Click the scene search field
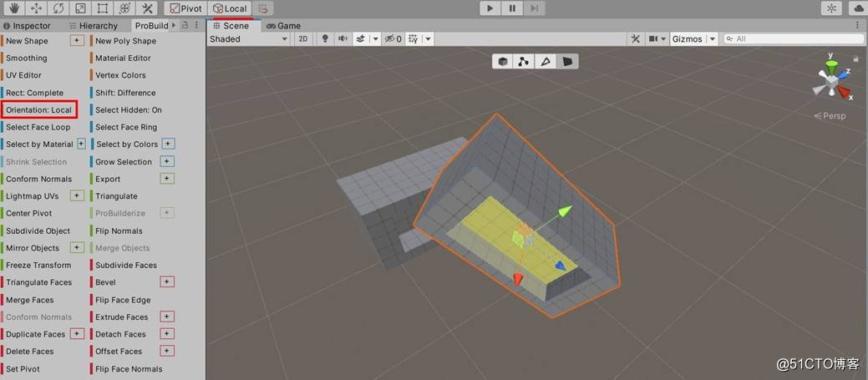 pyautogui.click(x=793, y=38)
